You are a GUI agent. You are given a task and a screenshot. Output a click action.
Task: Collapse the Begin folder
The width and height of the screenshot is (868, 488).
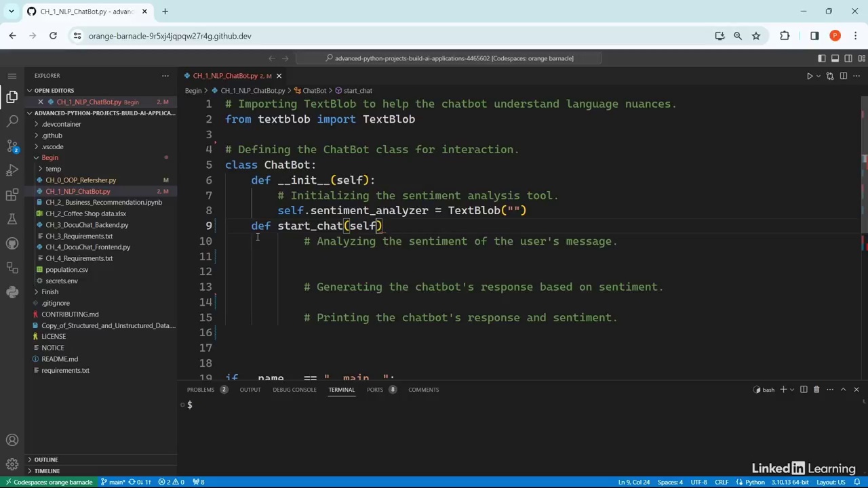[x=36, y=158]
